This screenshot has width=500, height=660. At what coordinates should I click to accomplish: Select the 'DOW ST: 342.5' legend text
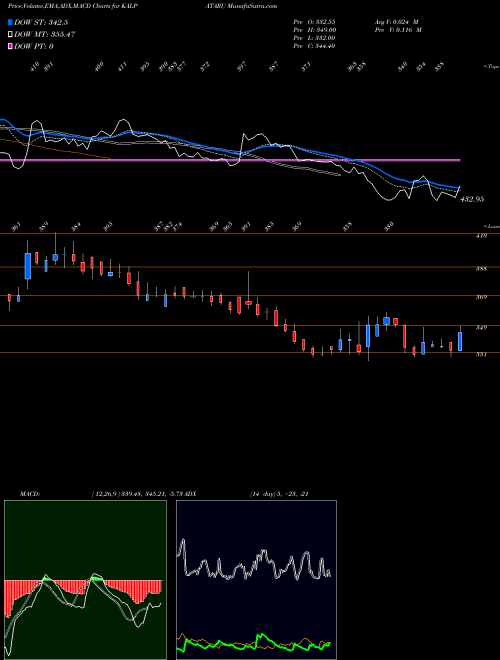click(41, 22)
